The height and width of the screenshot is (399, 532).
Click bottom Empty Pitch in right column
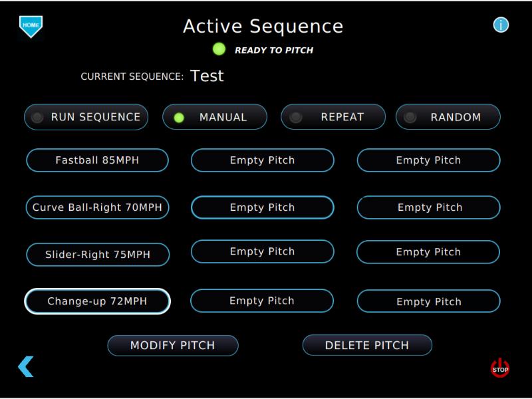click(x=428, y=302)
